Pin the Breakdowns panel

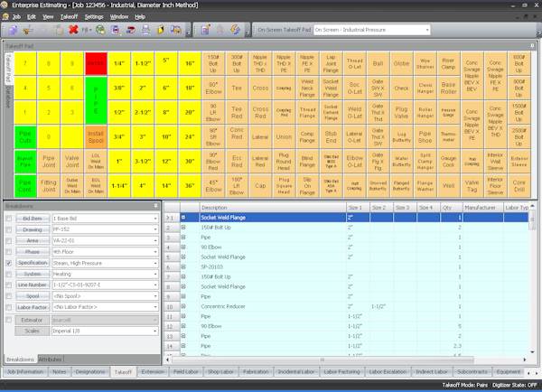(x=156, y=206)
